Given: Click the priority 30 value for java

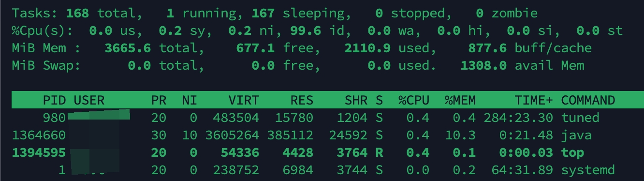Looking at the screenshot, I should [159, 135].
